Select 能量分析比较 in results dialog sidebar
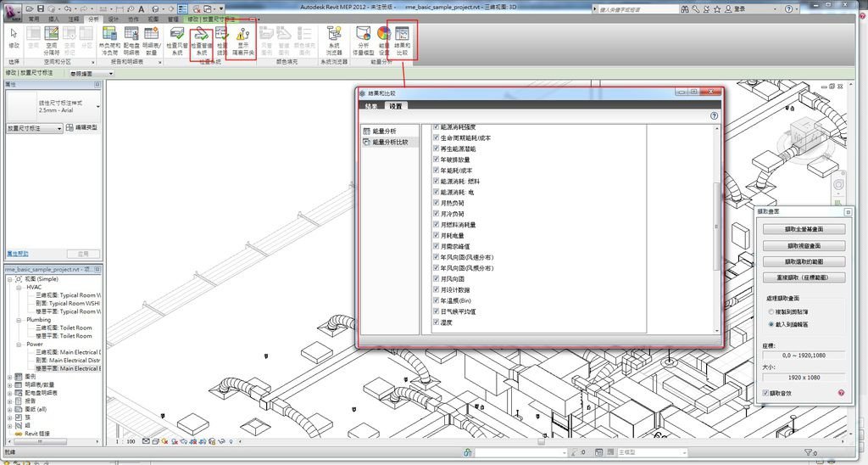The width and height of the screenshot is (868, 465). coord(390,142)
